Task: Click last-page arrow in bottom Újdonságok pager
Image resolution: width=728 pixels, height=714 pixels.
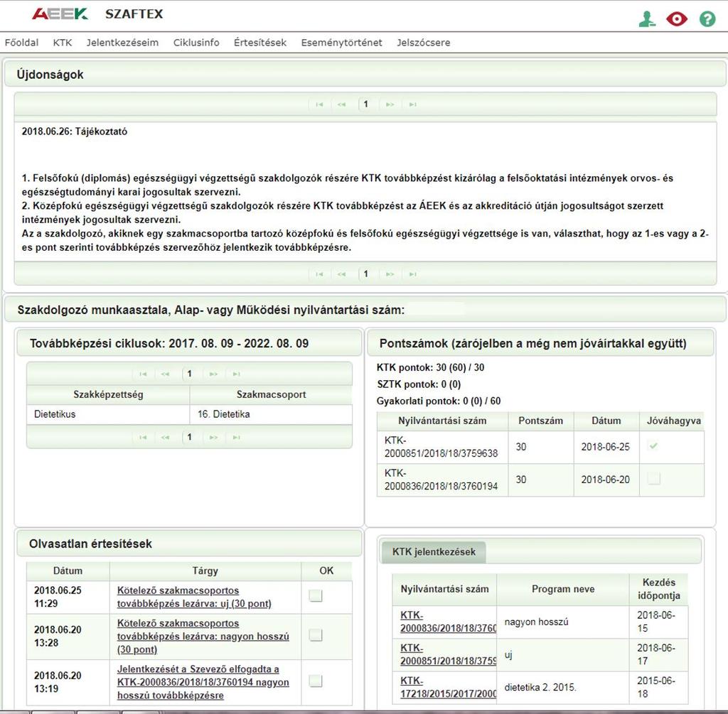Action: [412, 274]
